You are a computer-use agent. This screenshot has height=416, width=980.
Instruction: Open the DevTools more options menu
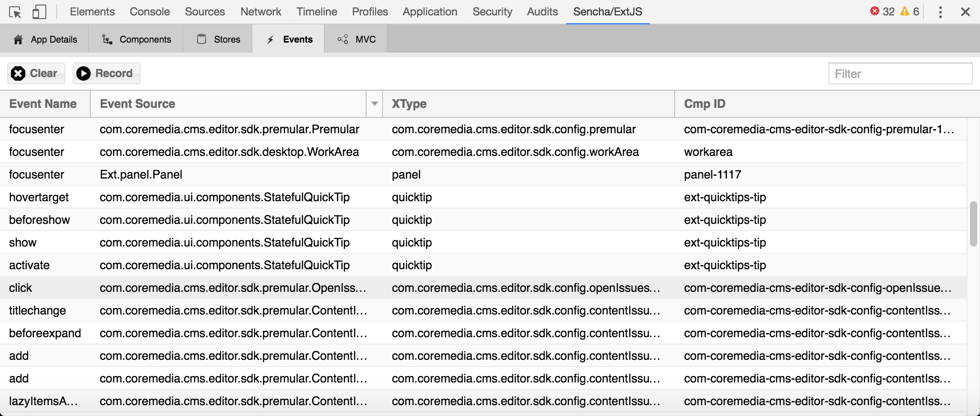pyautogui.click(x=939, y=12)
